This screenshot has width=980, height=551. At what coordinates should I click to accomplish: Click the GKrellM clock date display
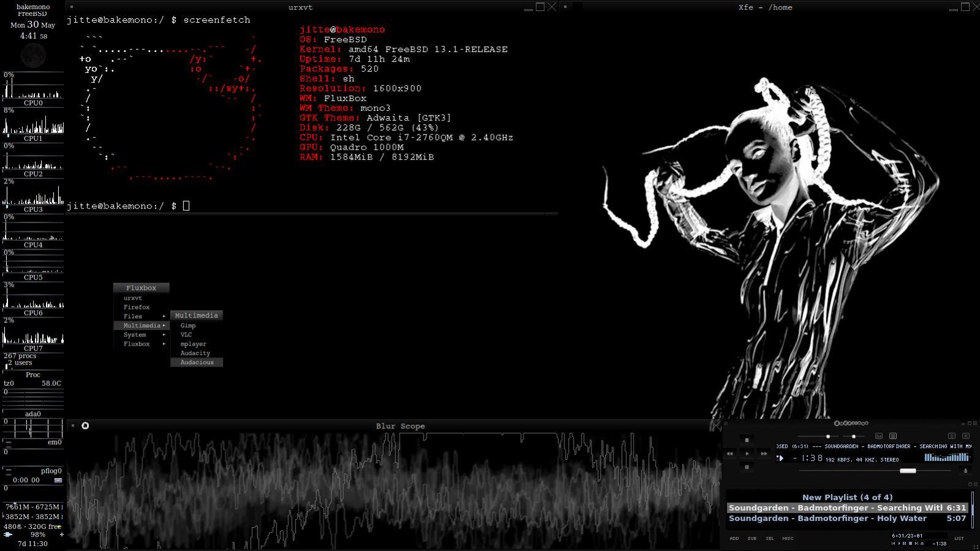33,25
